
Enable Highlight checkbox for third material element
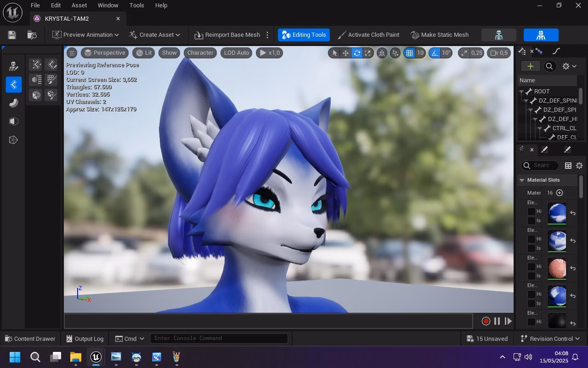[531, 267]
